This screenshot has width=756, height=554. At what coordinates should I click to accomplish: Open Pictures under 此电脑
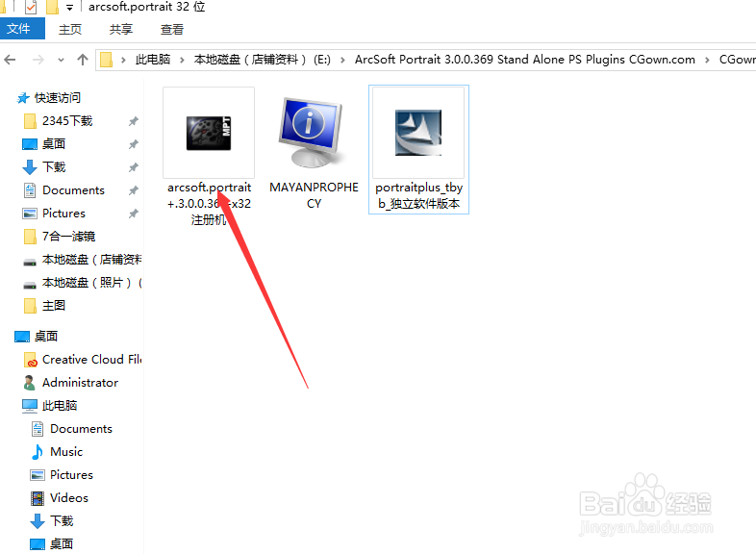[x=71, y=475]
